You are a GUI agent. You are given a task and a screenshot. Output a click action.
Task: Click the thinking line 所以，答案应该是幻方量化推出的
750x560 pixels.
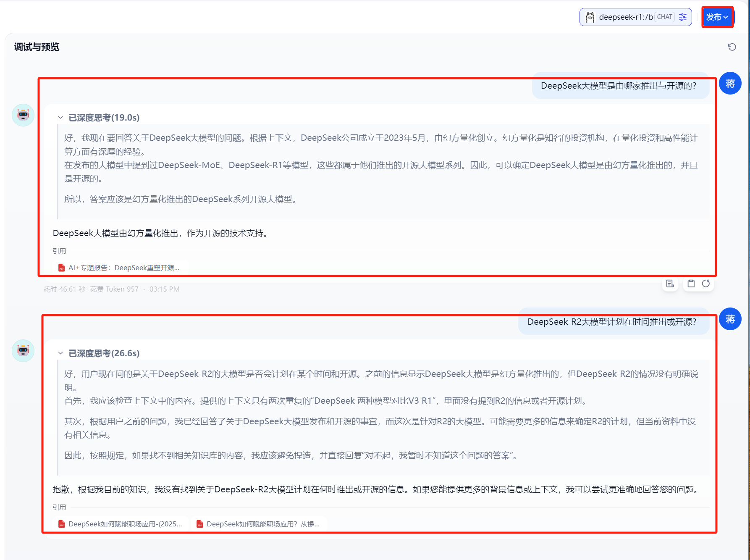182,199
